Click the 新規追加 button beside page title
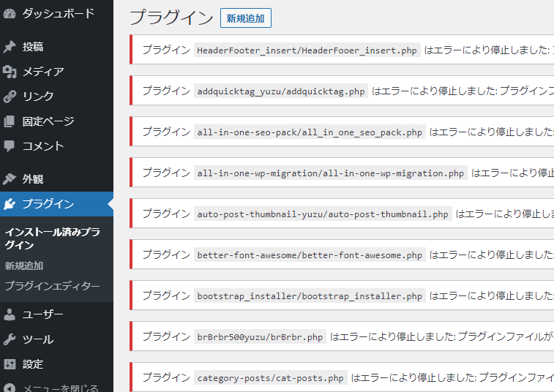 coord(246,18)
